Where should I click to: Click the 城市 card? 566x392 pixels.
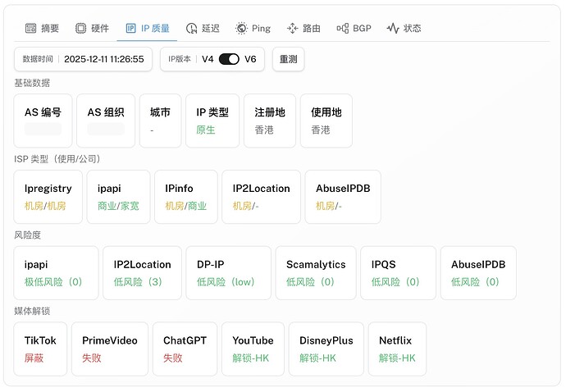click(160, 121)
